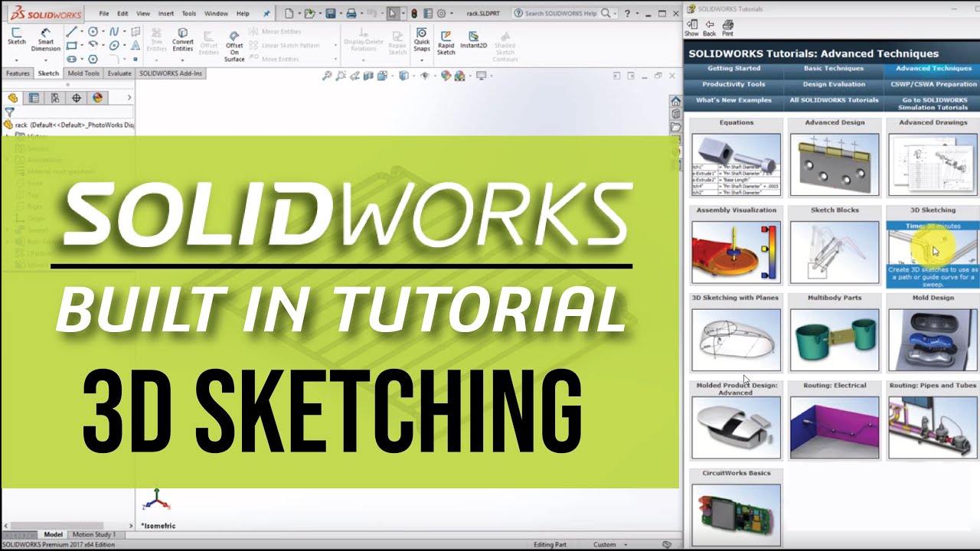Open the dropdown below Smart Dimension
The height and width of the screenshot is (551, 980).
coord(46,59)
